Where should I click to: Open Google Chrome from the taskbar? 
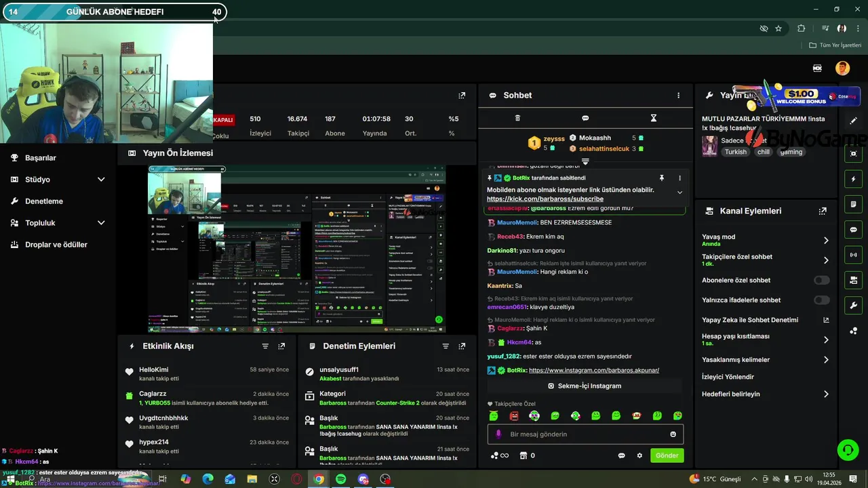pos(319,479)
